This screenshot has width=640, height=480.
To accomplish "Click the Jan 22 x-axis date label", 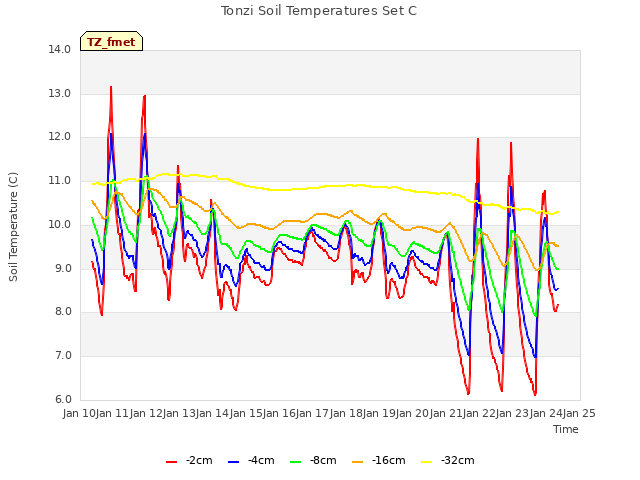I will (x=479, y=414).
